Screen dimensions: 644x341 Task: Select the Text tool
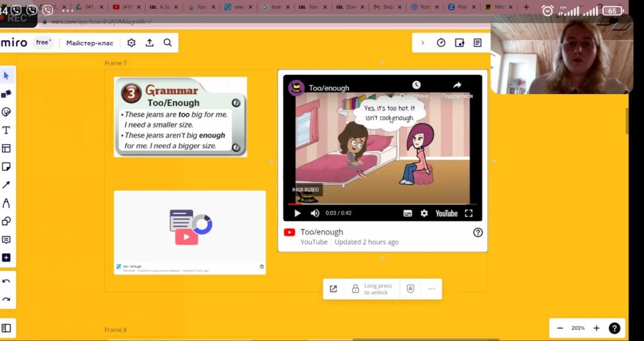pyautogui.click(x=7, y=130)
